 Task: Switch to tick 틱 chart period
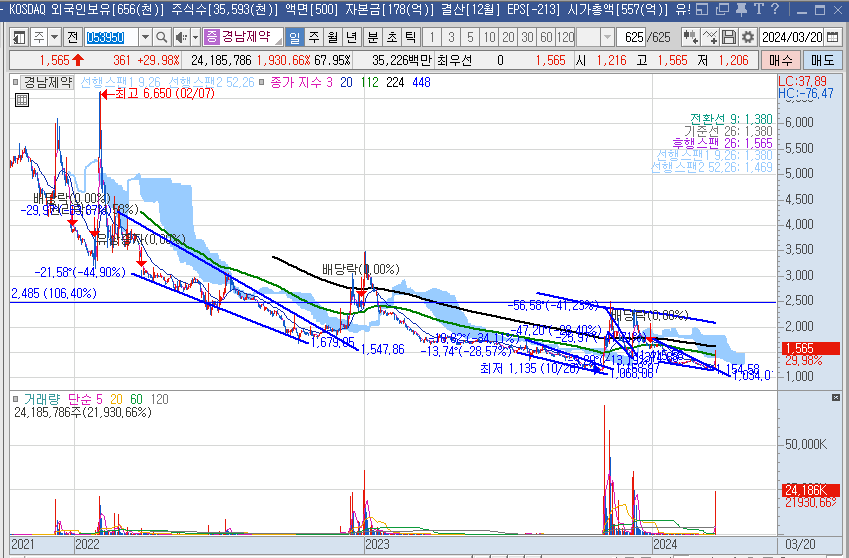pyautogui.click(x=410, y=37)
